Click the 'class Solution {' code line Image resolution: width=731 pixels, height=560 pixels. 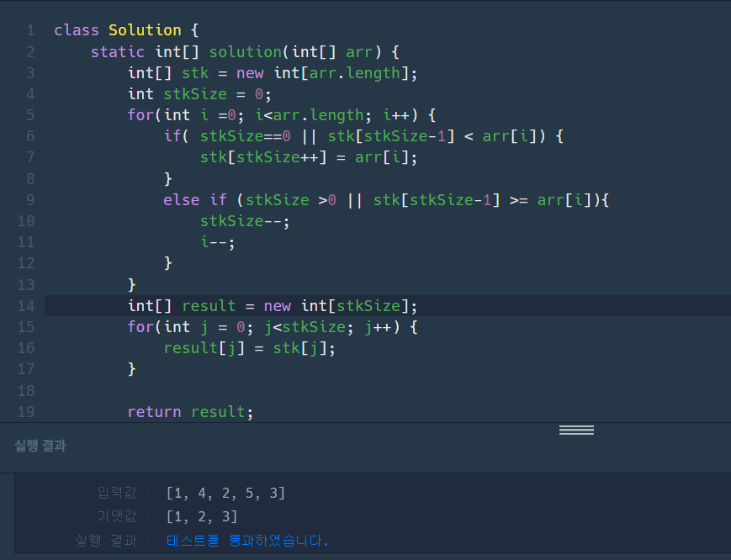pyautogui.click(x=126, y=30)
